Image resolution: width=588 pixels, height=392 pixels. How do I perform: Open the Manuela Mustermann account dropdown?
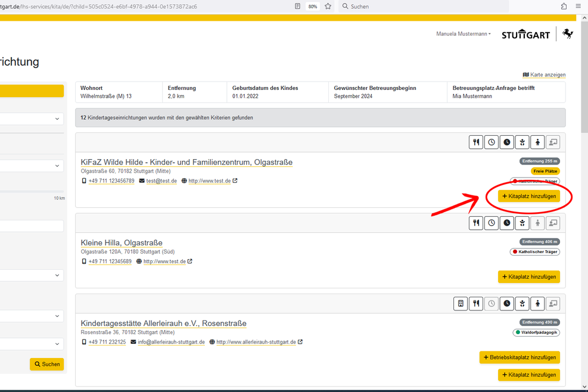pos(463,34)
